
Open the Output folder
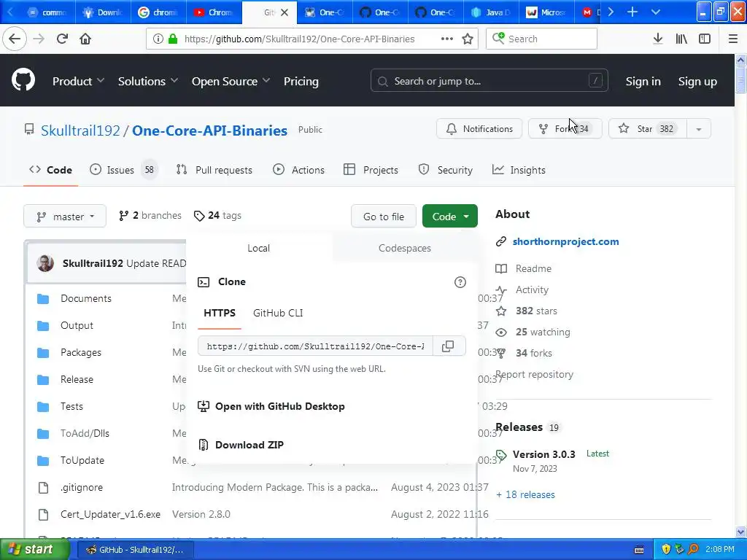pos(77,326)
